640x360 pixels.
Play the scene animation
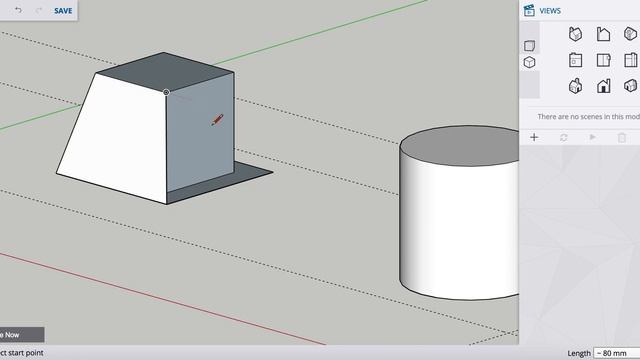[593, 138]
